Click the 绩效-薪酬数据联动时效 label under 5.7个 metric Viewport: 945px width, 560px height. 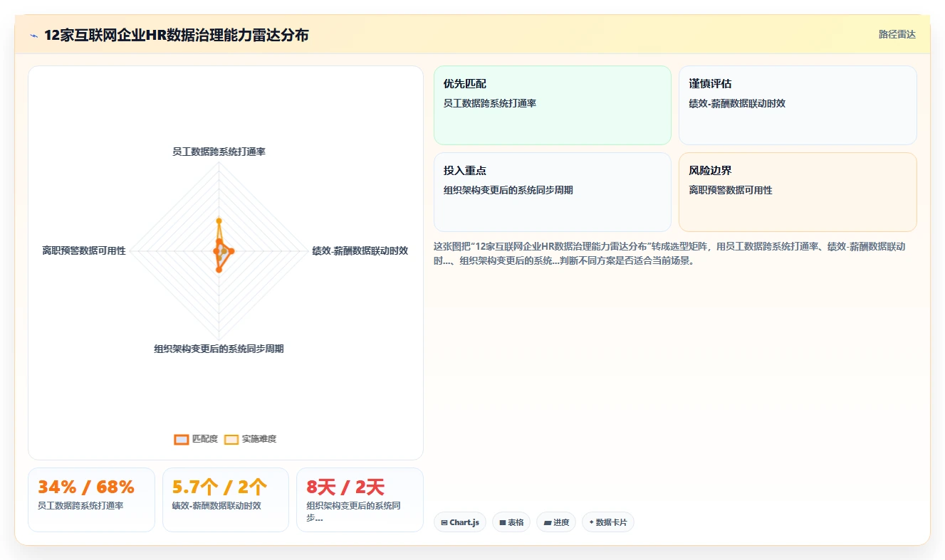216,506
